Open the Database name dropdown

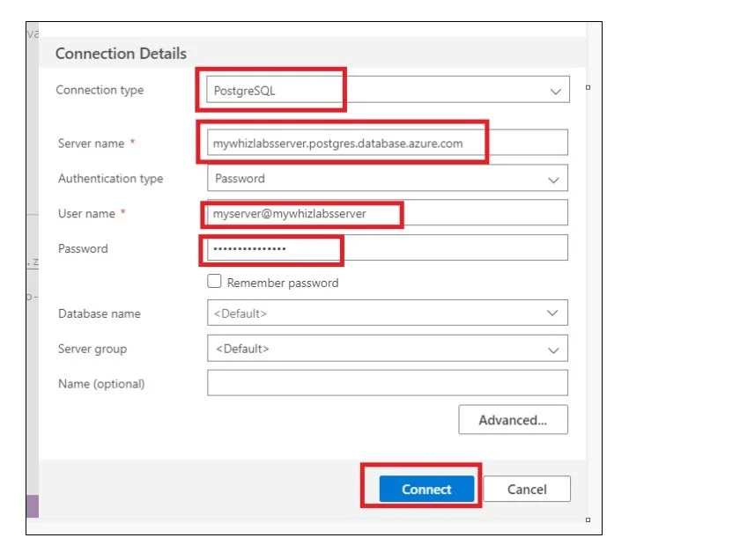(387, 313)
